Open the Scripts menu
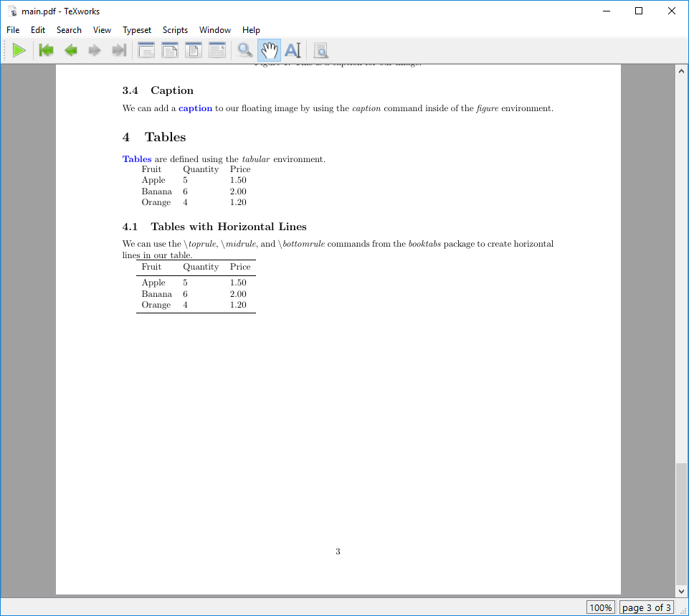The height and width of the screenshot is (616, 689). 175,30
